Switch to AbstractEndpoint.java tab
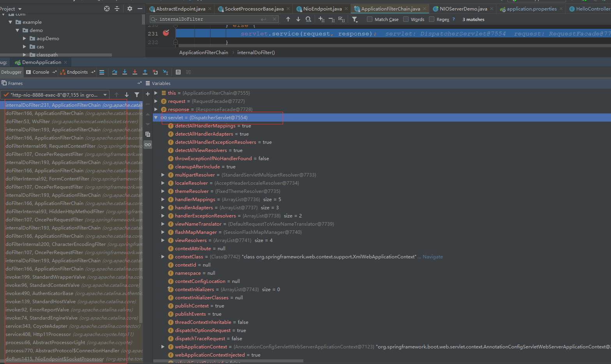 coord(181,9)
